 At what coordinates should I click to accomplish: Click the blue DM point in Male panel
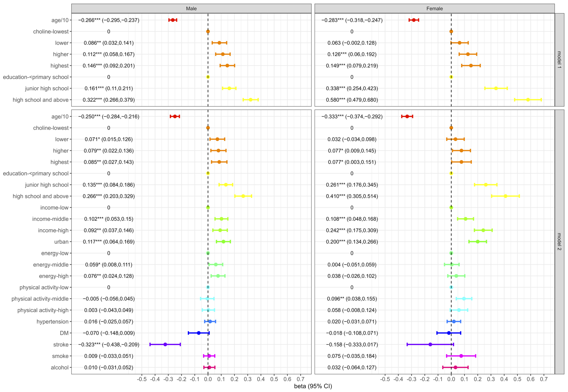pyautogui.click(x=199, y=333)
